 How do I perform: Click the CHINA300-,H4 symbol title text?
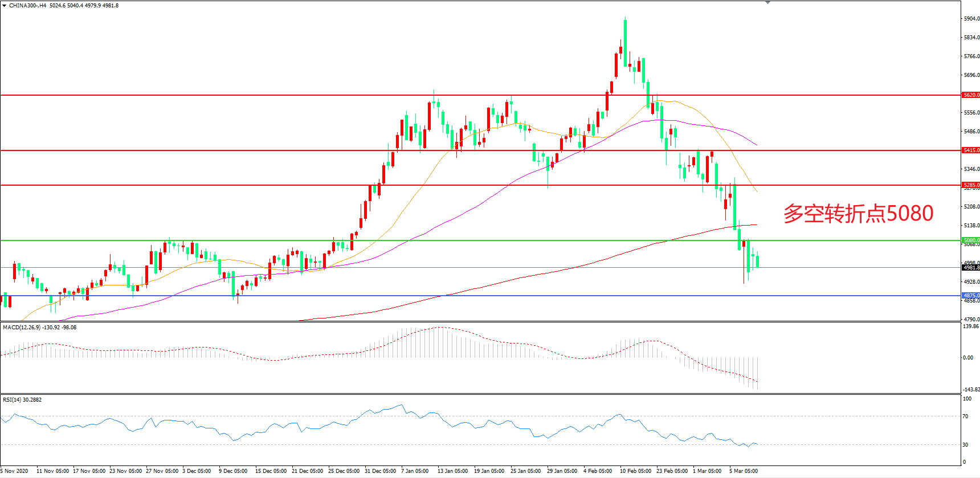(27, 6)
